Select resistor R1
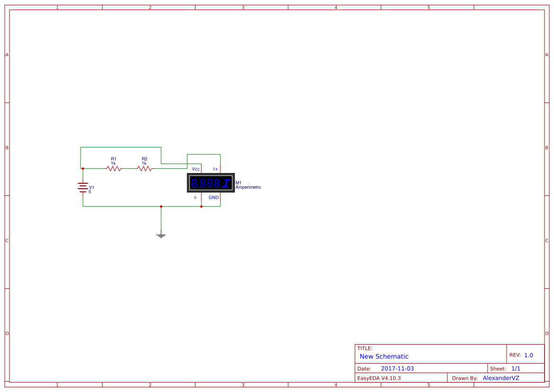 coord(113,168)
